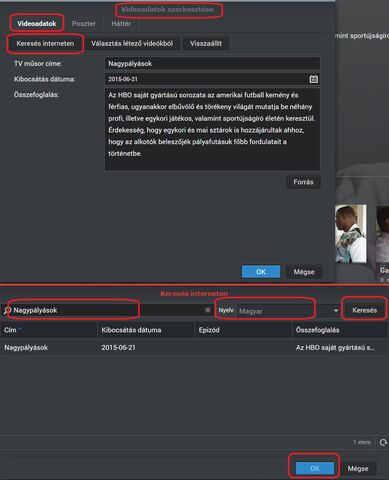Click the Az HBO saját gyártású summary cell

click(335, 348)
